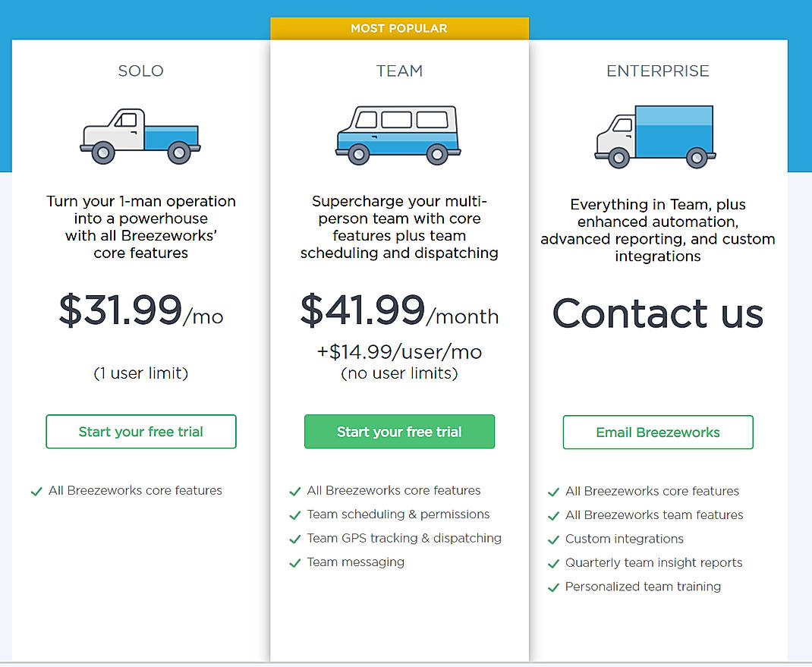Click the checkmark beside Team messaging
The height and width of the screenshot is (667, 812).
pos(295,562)
